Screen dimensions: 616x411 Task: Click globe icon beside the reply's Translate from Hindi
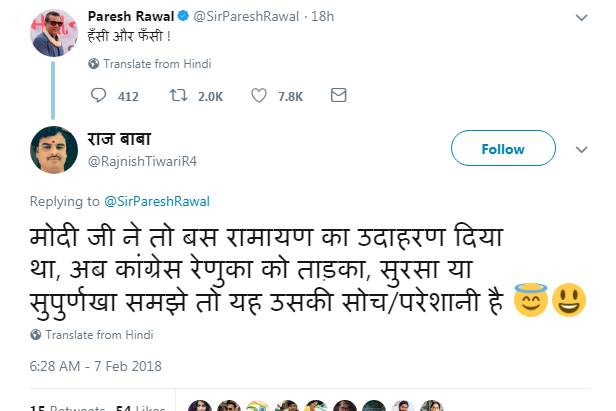tap(36, 335)
